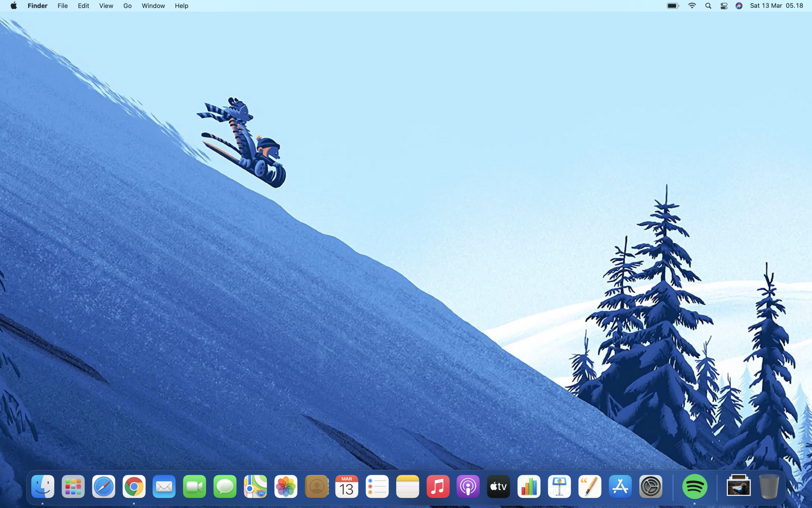
Task: Open the View menu
Action: tap(106, 6)
